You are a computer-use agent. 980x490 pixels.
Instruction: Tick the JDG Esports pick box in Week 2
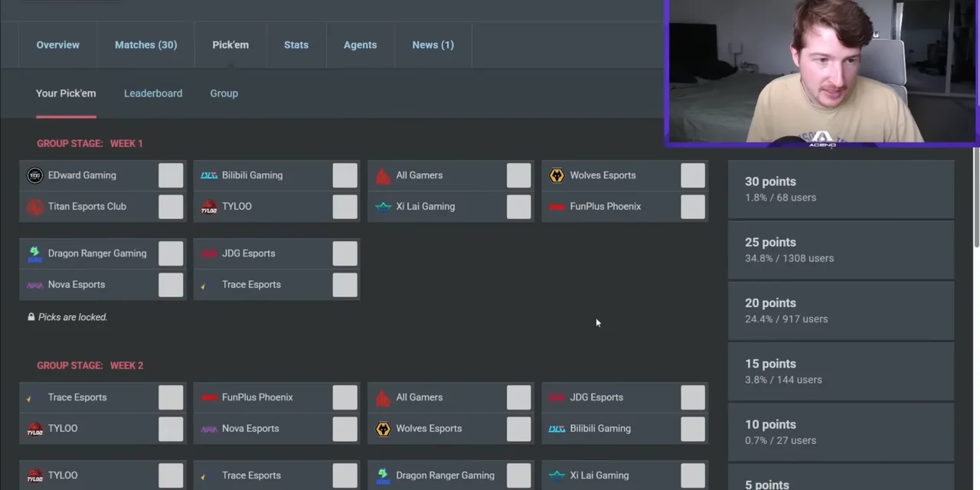693,397
